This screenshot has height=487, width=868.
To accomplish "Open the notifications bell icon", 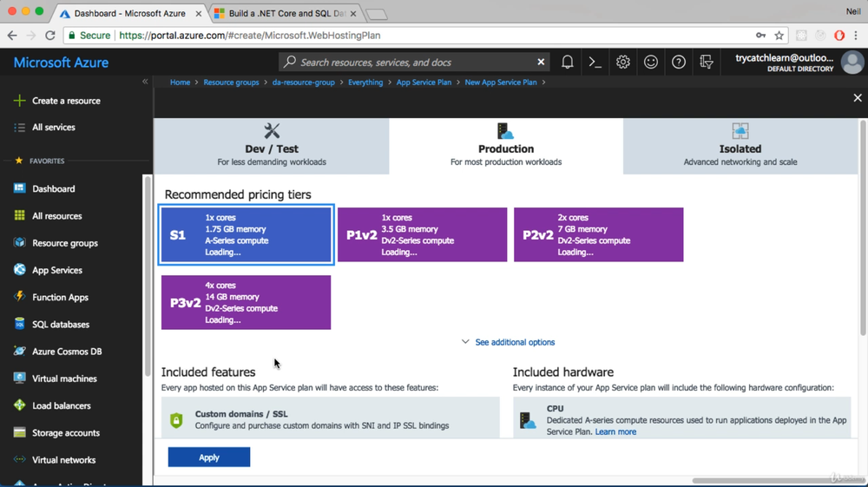I will click(x=568, y=62).
